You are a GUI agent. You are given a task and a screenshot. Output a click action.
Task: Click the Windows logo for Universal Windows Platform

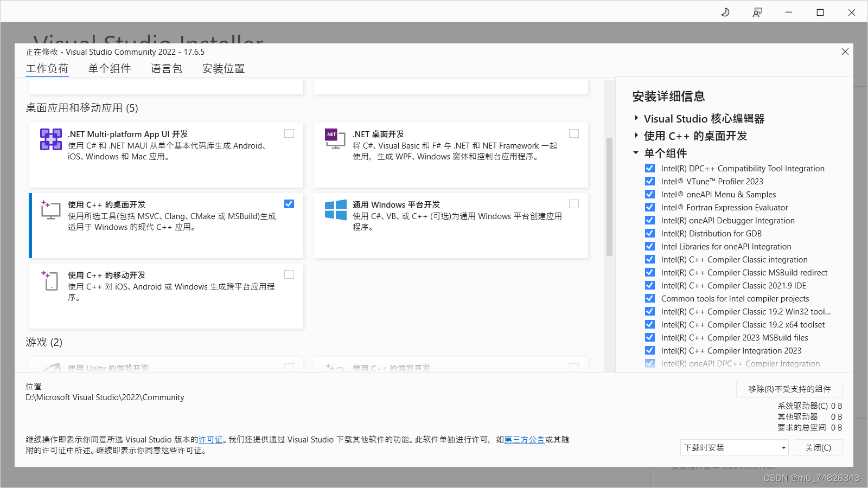[x=335, y=210]
